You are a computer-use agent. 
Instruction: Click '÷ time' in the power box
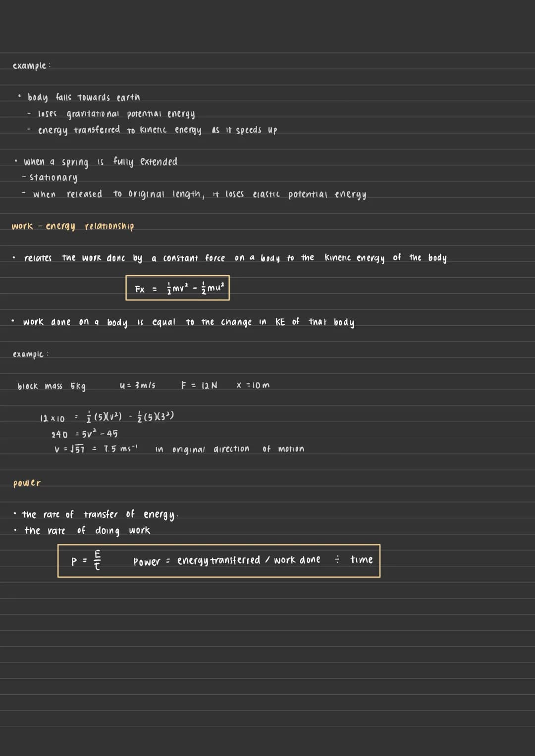tap(354, 559)
